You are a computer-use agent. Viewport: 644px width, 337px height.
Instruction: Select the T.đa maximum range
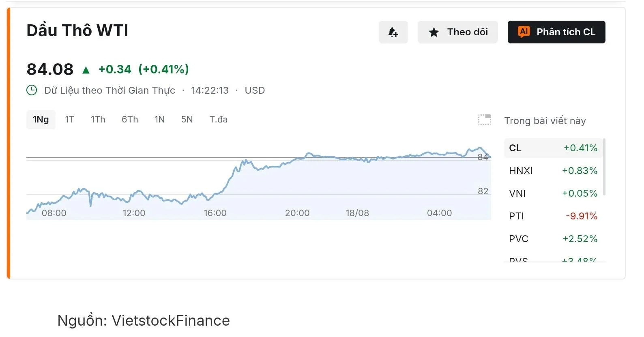(218, 120)
